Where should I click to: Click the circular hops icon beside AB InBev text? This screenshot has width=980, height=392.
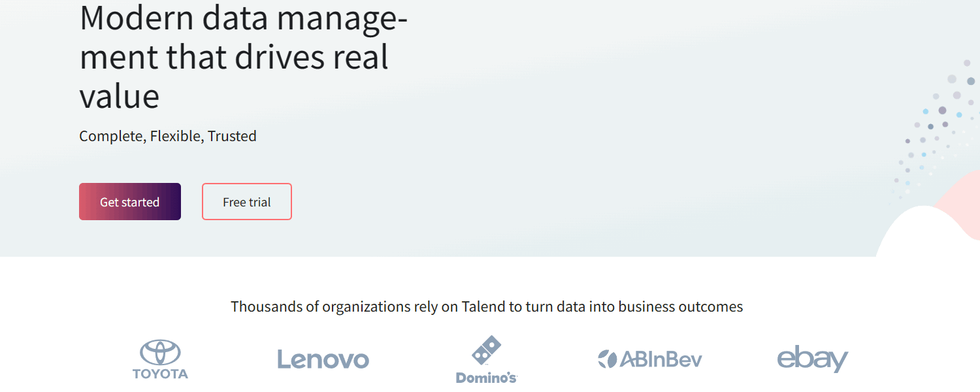tap(607, 359)
